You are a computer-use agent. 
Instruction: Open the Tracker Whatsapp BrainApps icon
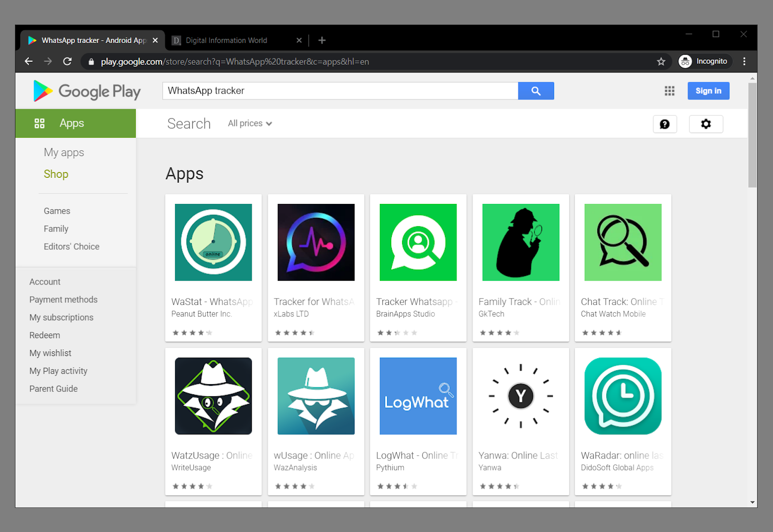pyautogui.click(x=418, y=242)
